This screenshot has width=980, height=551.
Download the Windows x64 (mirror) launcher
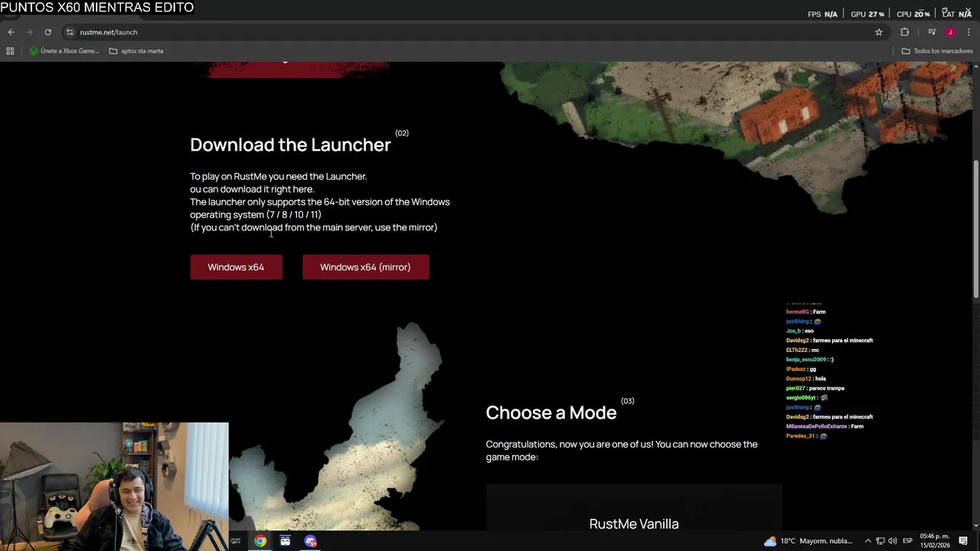coord(365,267)
